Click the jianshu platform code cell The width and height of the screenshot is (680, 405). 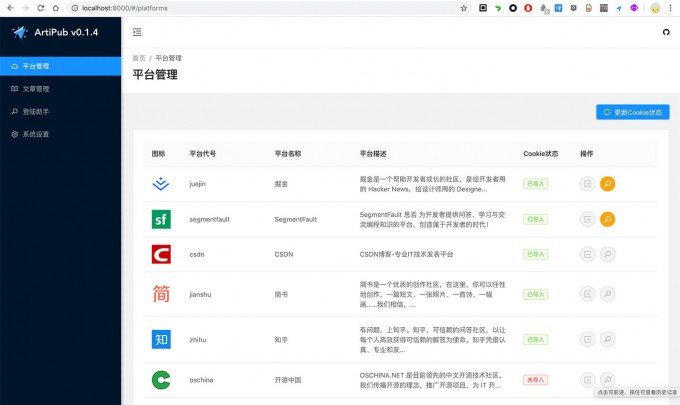(200, 294)
